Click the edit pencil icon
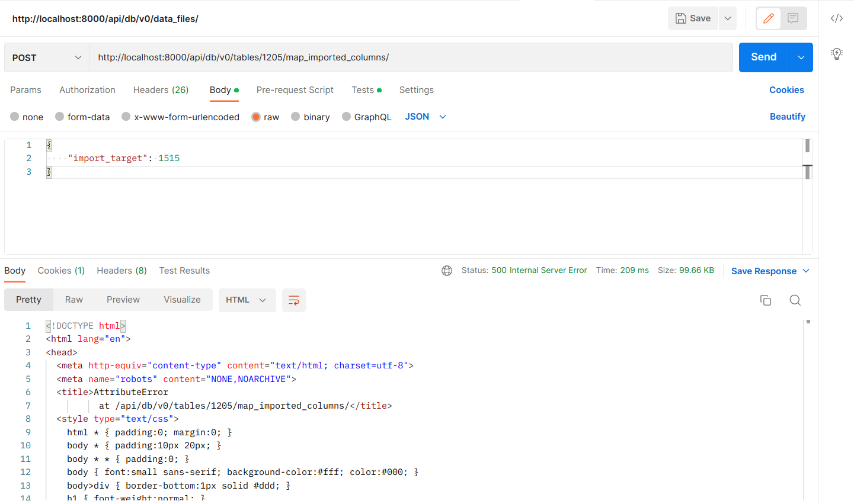This screenshot has height=504, width=854. (x=768, y=18)
